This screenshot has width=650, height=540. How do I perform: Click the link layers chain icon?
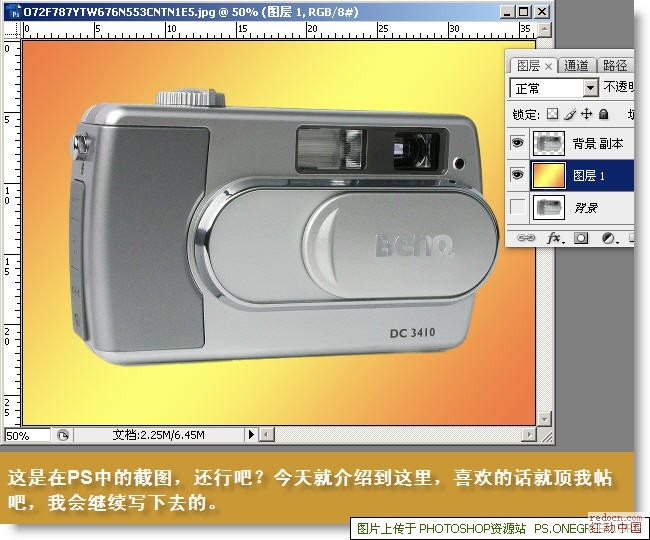526,238
